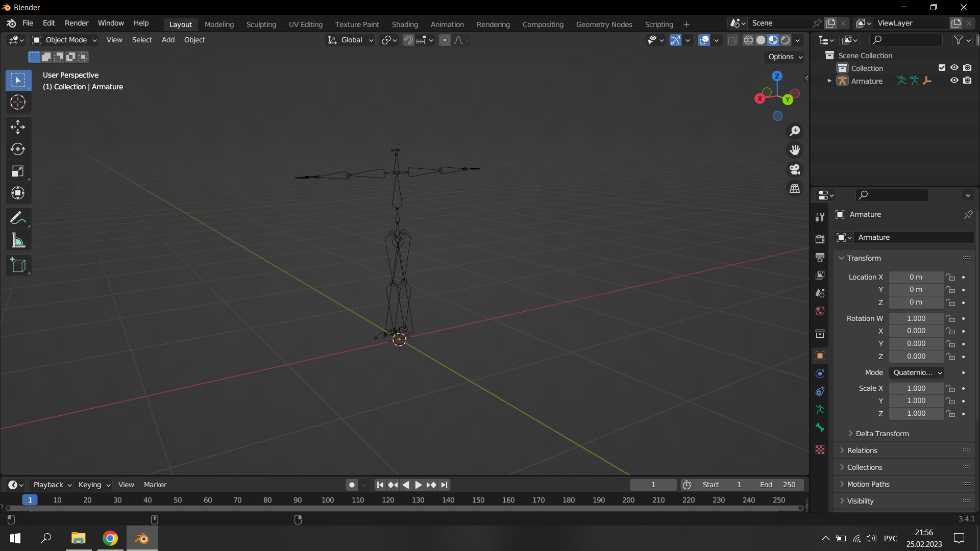Select the Annotate tool
This screenshot has height=551, width=980.
coord(18,218)
